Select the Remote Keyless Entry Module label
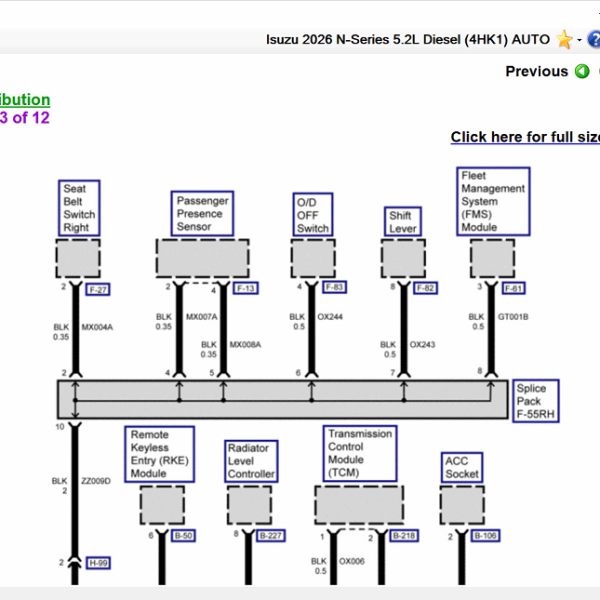This screenshot has height=600, width=600. [x=161, y=454]
